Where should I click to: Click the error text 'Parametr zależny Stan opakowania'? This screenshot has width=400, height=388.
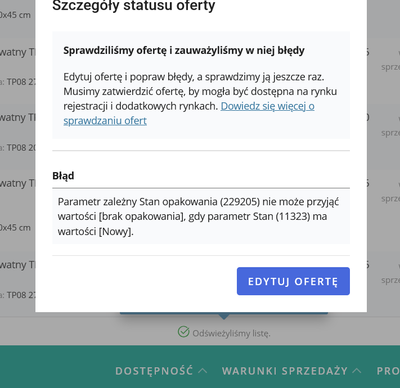(198, 216)
